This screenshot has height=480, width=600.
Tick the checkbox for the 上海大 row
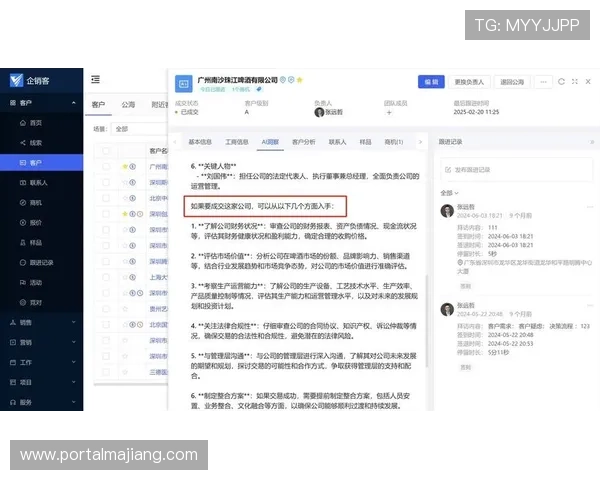pos(106,277)
